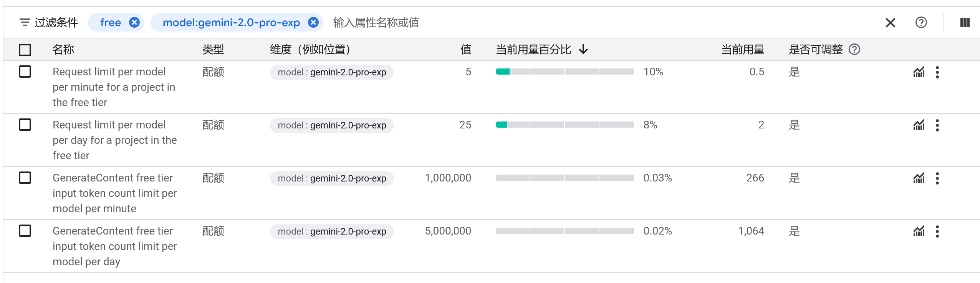Show usage chart for tokens per minute row
Viewport: 980px width, 283px height.
pos(919,178)
